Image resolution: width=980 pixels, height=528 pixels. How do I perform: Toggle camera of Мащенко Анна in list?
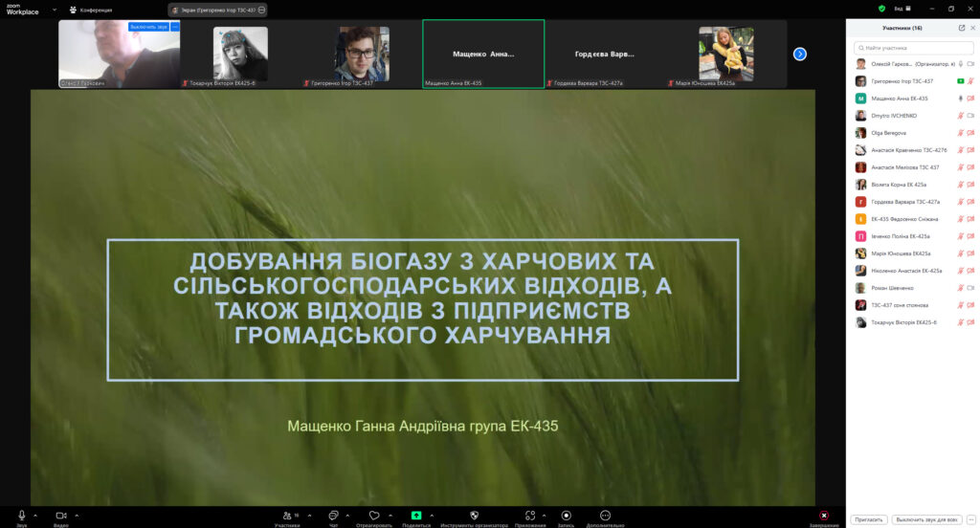point(970,99)
